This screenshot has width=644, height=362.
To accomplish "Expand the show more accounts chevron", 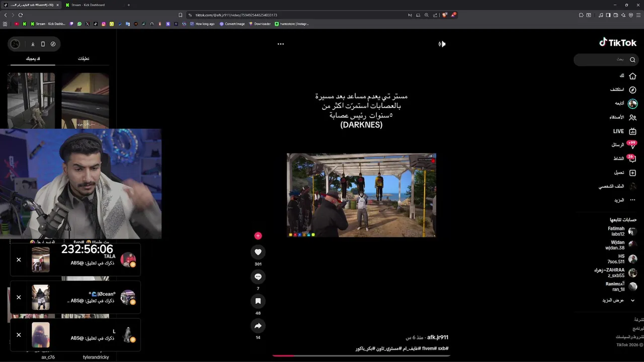I will click(x=632, y=300).
